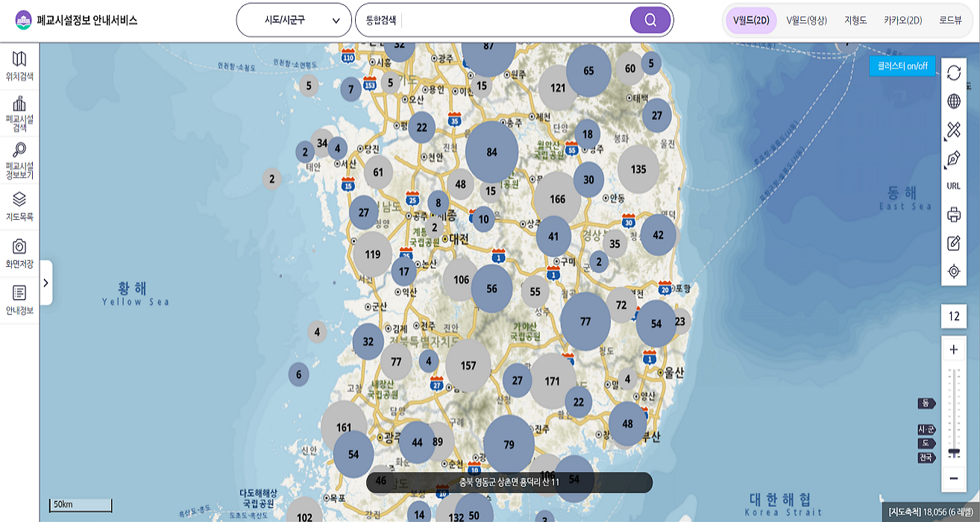
Task: Click the 화면저장 camera icon
Action: coord(19,252)
